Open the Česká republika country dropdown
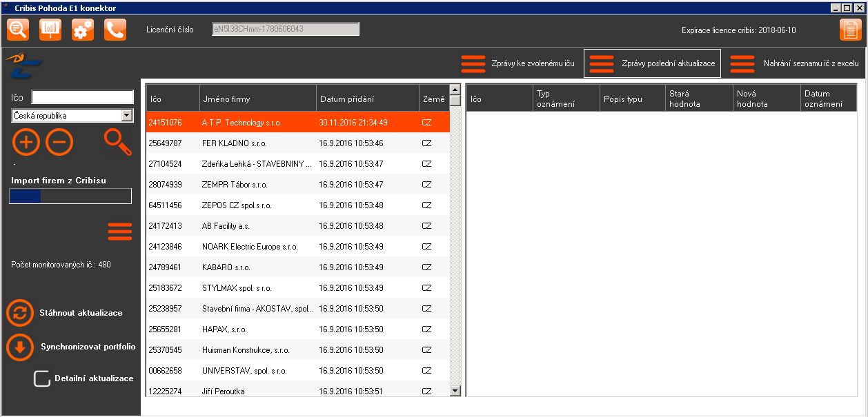 (72, 116)
